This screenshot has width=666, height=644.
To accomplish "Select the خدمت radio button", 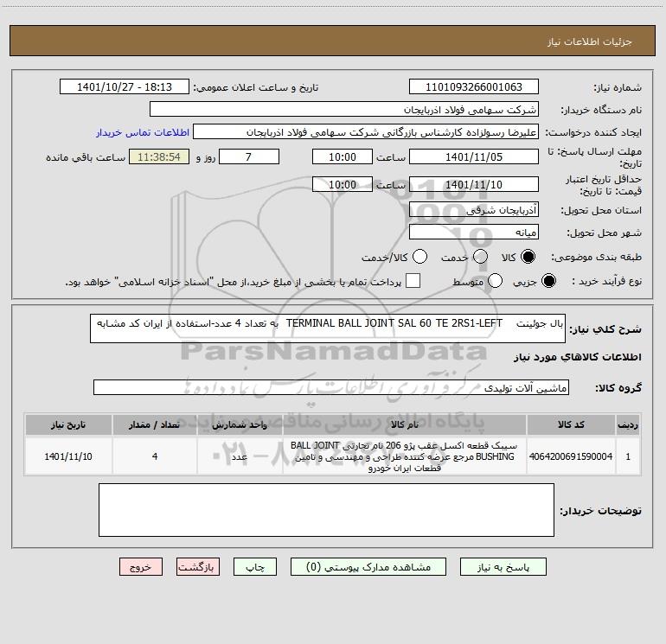I will tap(480, 257).
